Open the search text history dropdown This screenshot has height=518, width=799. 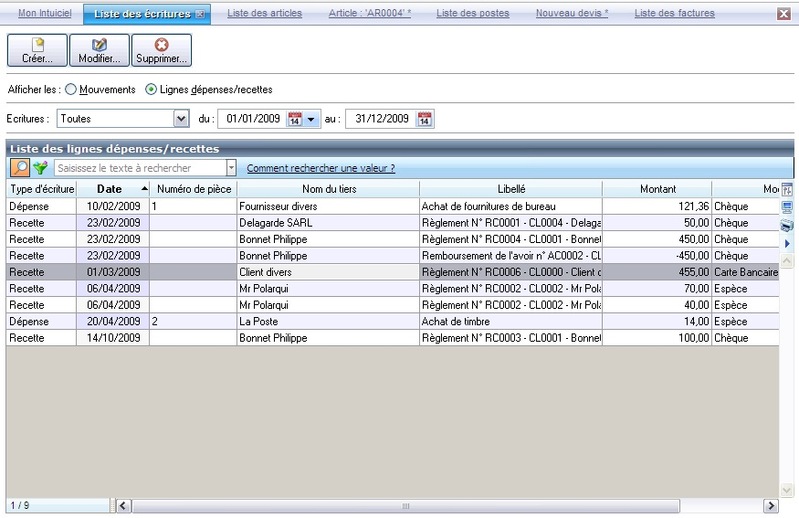[x=231, y=168]
